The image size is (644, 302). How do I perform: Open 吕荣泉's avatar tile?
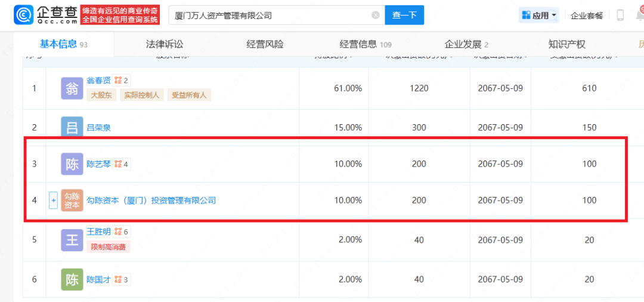(72, 127)
